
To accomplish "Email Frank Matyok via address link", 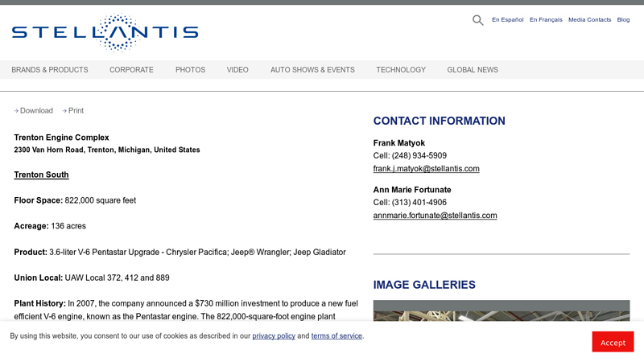I will coord(426,169).
